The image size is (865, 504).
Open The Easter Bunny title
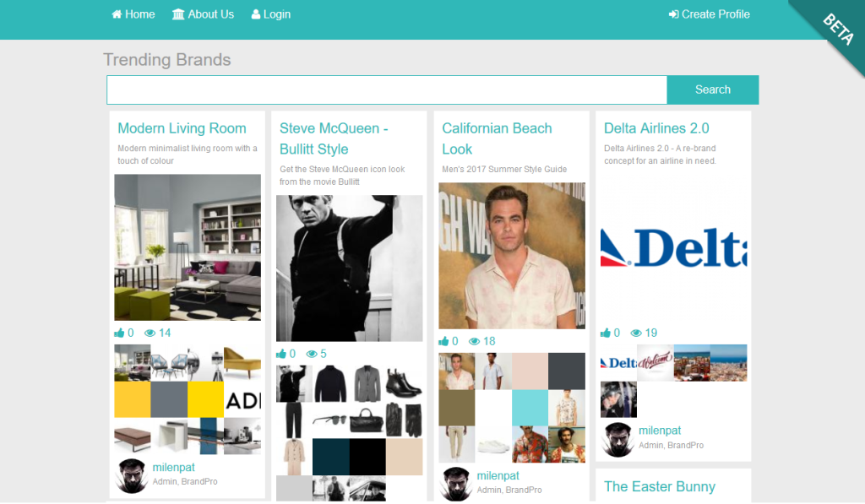660,486
